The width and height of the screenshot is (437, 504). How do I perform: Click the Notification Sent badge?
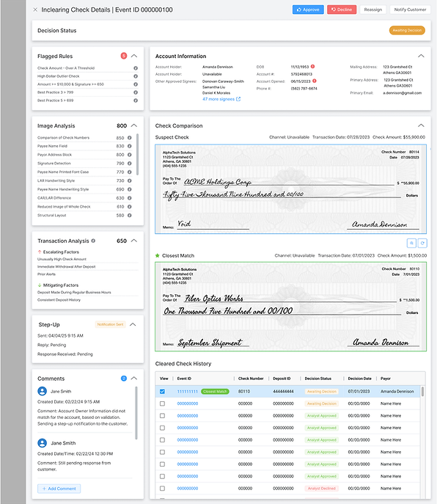[x=110, y=324]
